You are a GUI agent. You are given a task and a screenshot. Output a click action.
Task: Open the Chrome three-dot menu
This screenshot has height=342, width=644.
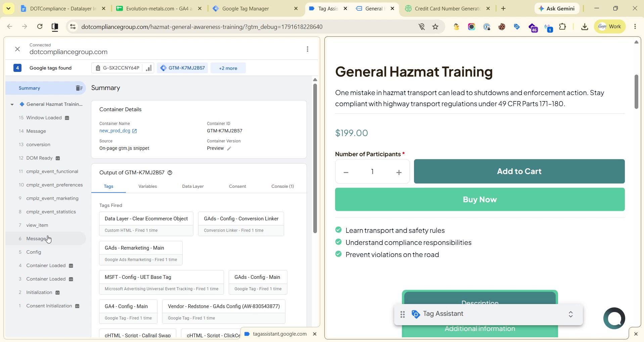[x=635, y=27]
